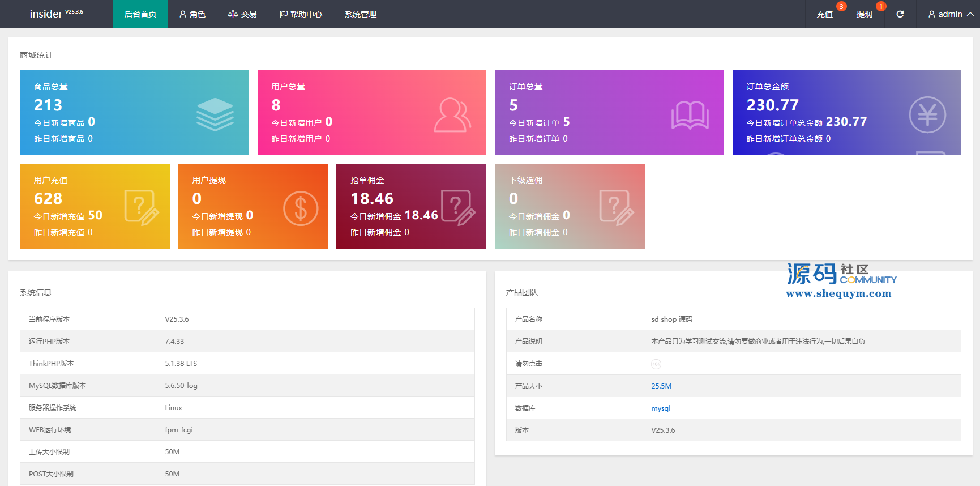
Task: Click the 25.5M product size link
Action: (x=661, y=386)
